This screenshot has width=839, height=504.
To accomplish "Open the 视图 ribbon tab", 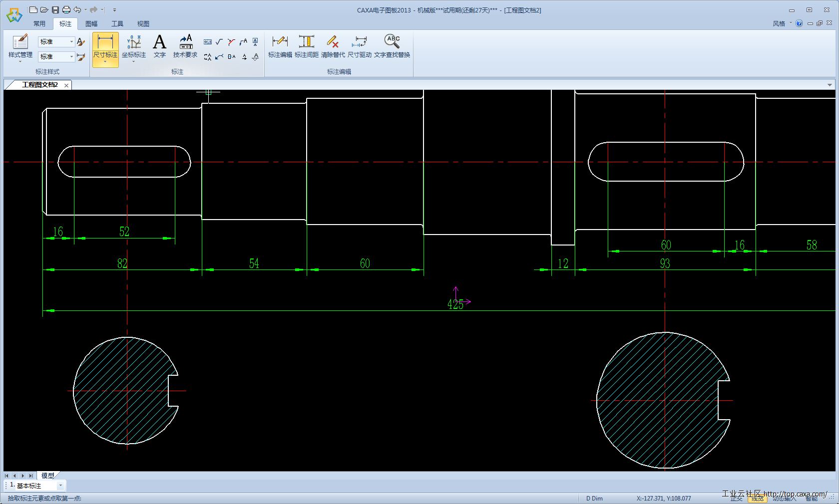I will coord(143,23).
